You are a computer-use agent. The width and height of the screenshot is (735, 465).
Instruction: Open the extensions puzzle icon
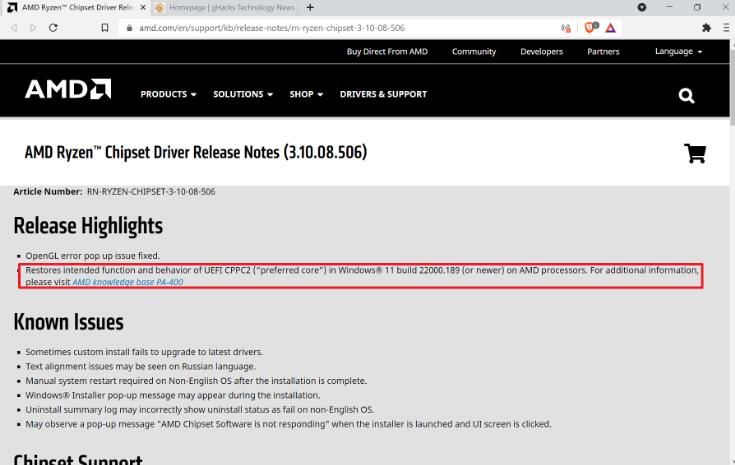(x=706, y=28)
